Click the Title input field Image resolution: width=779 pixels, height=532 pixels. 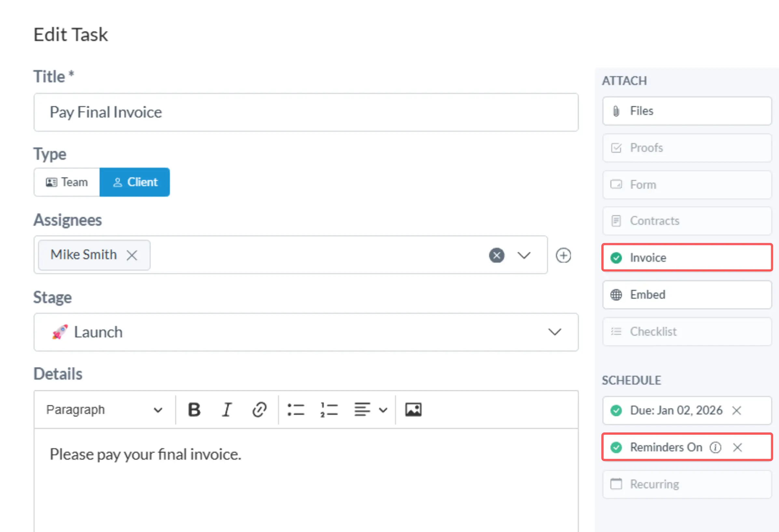[306, 112]
